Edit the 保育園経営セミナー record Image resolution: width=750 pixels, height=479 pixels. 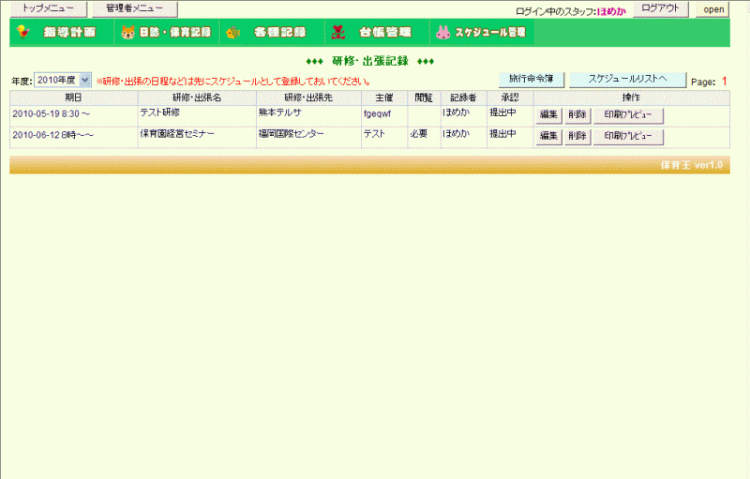549,136
